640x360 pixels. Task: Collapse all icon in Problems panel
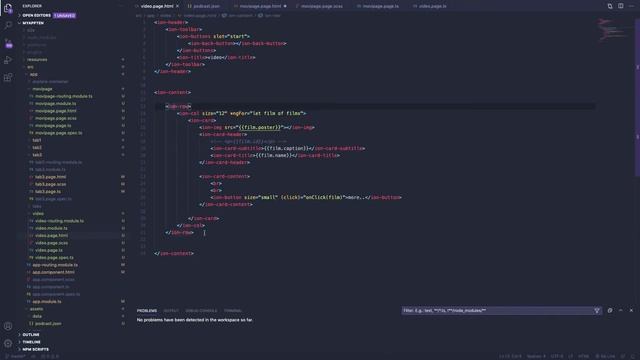[610, 311]
